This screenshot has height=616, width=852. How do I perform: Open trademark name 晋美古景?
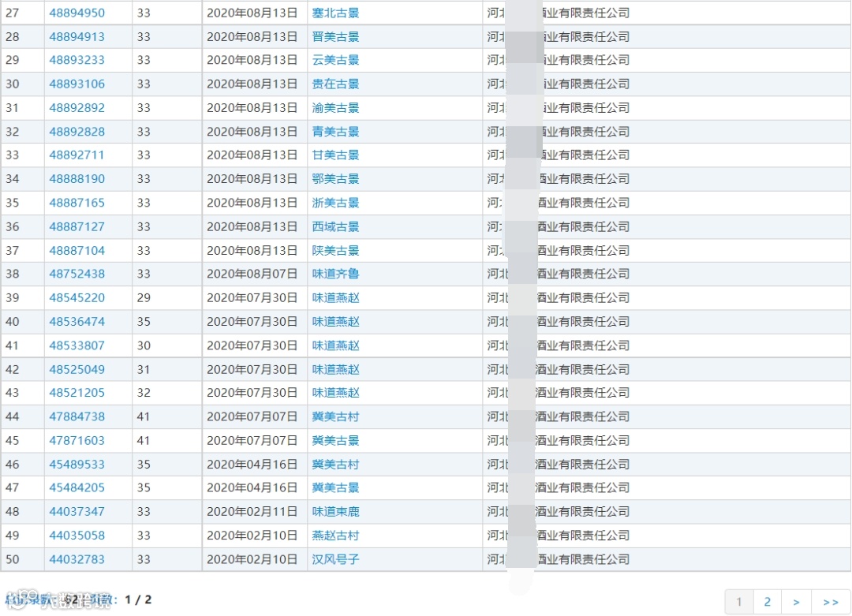pos(335,37)
